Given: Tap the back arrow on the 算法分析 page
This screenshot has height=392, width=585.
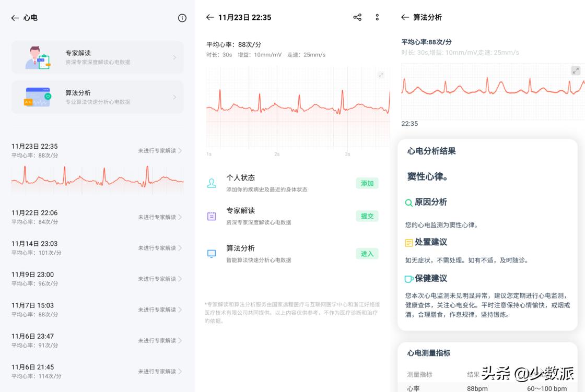Looking at the screenshot, I should (x=405, y=17).
